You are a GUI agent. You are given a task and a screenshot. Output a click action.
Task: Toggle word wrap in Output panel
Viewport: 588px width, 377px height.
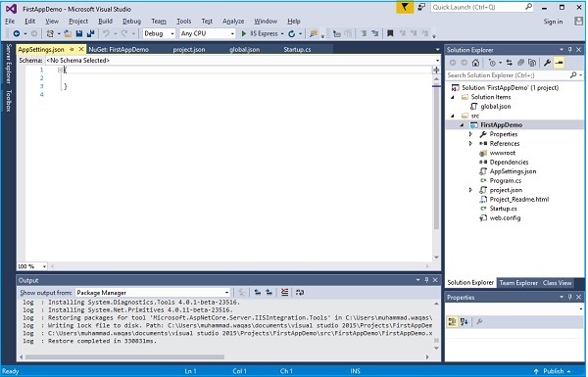(300, 293)
